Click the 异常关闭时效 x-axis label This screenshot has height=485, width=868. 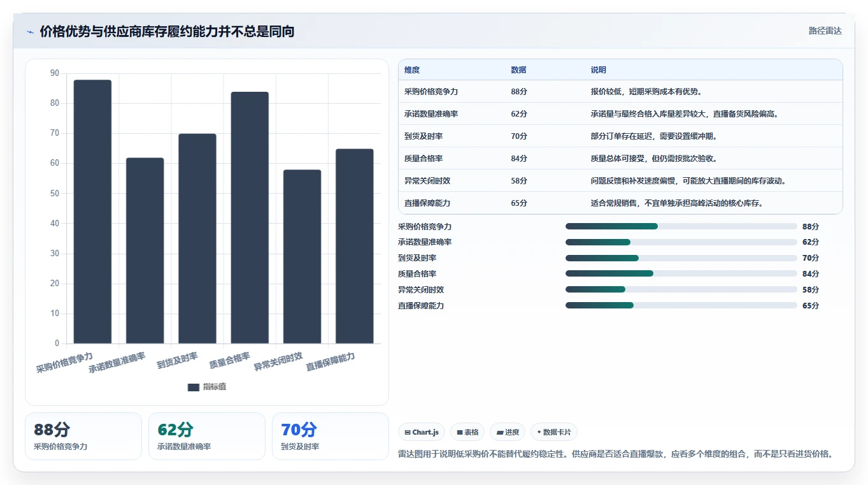278,361
